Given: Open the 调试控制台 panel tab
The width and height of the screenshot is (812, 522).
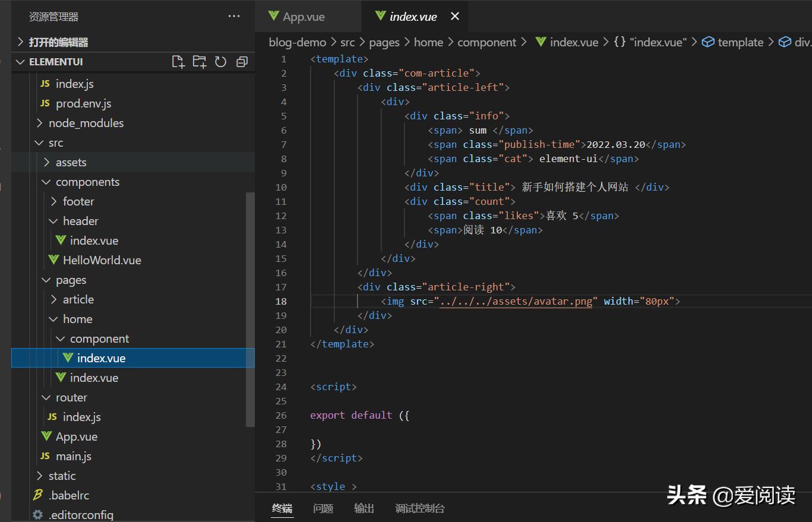Looking at the screenshot, I should (x=419, y=508).
